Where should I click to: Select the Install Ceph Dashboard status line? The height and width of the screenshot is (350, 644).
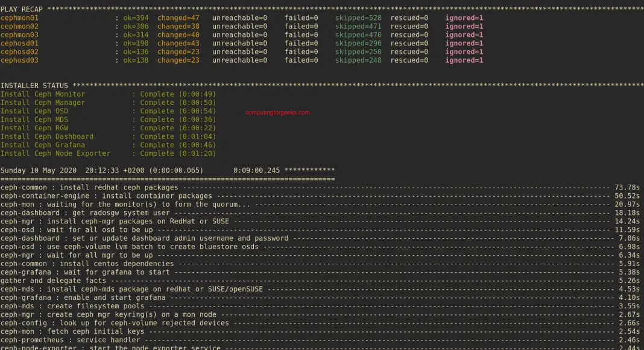point(45,136)
